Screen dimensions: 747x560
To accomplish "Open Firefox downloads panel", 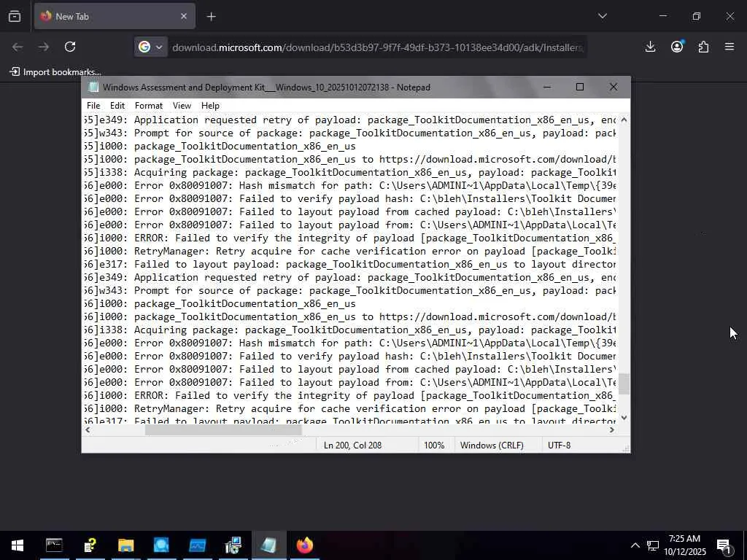I will coord(650,47).
